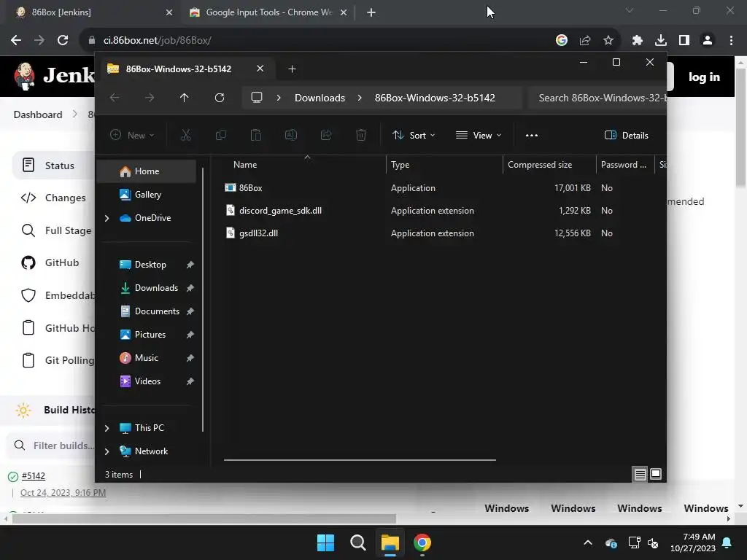Expand Network in navigation pane
Screen dimensions: 747x560
[x=107, y=451]
